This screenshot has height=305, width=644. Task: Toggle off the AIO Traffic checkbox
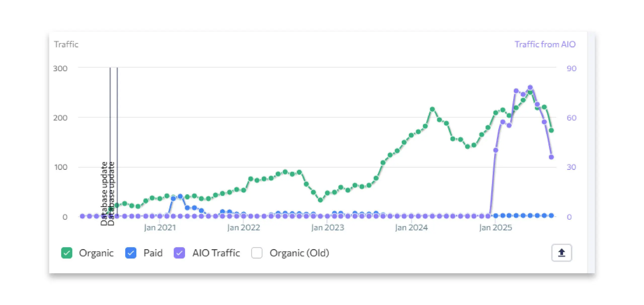tap(179, 253)
